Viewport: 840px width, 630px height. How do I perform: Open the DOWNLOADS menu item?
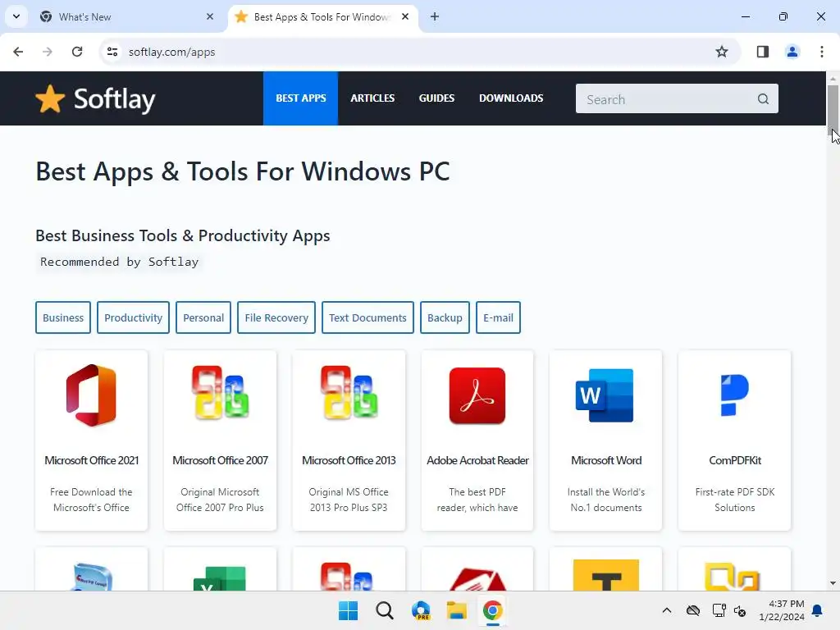[511, 98]
